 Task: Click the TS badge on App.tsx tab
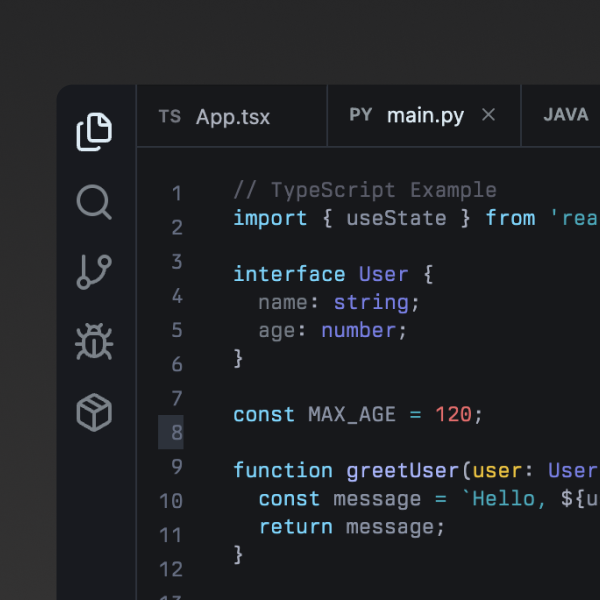coord(170,116)
